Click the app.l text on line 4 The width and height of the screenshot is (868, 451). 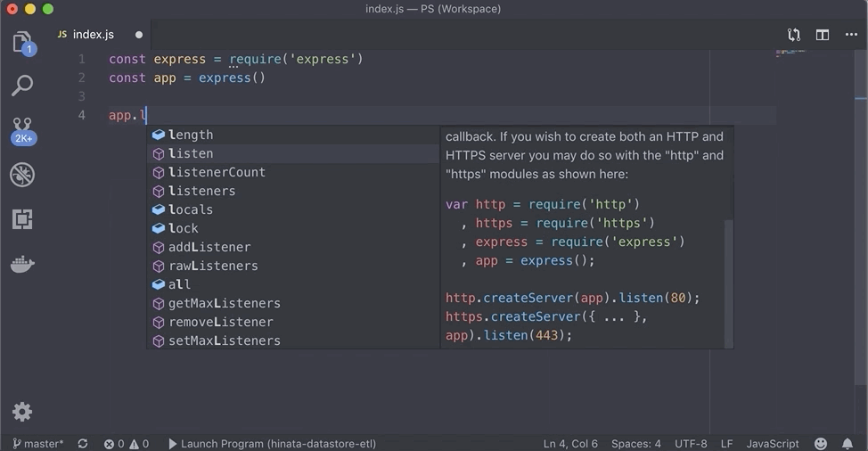click(x=127, y=116)
